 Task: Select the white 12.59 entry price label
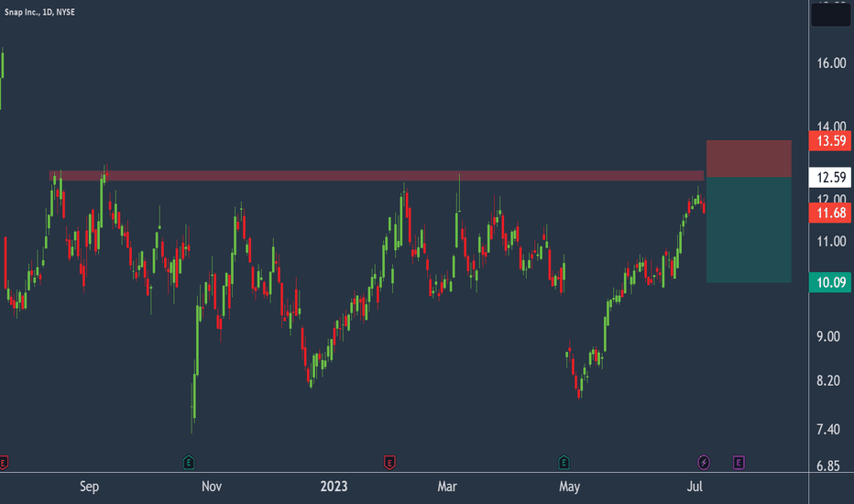(x=830, y=177)
